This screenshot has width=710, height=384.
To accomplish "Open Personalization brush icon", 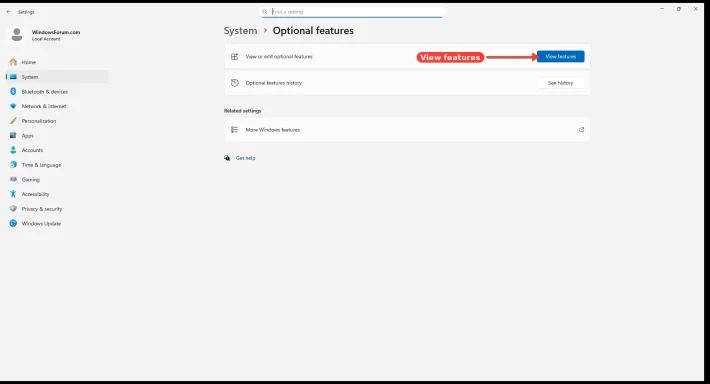I will point(13,121).
